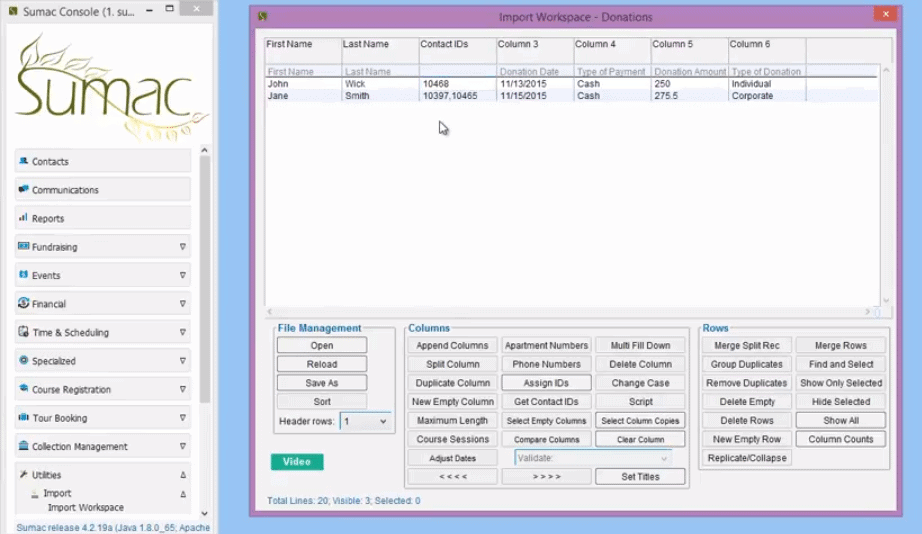Click the Sort button
Screen dimensions: 922x534
322,402
